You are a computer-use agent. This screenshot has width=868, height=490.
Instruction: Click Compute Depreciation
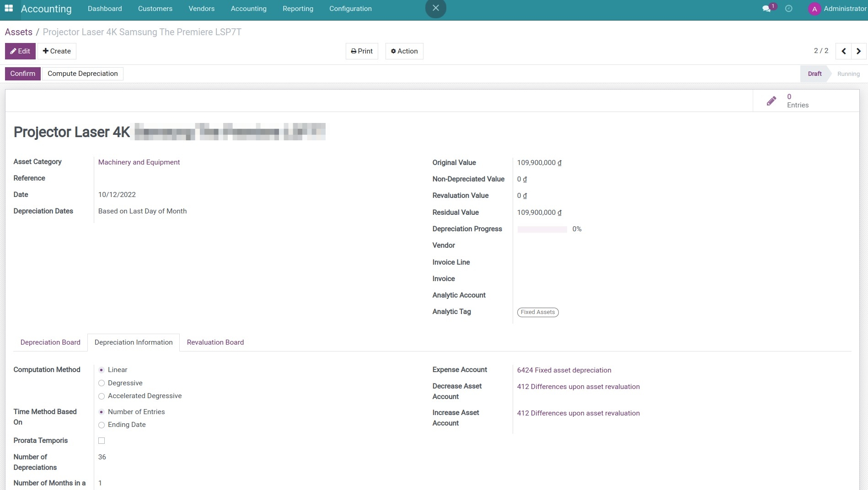(x=82, y=73)
